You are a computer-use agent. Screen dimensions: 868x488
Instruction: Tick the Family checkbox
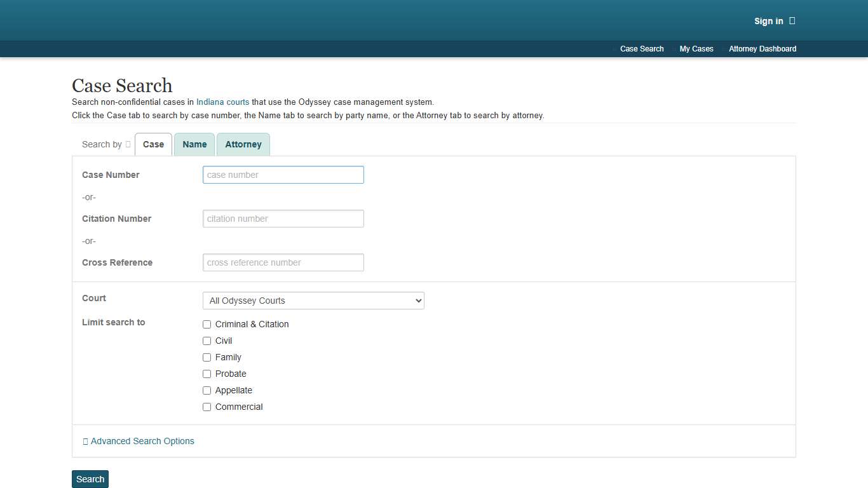[x=207, y=357]
